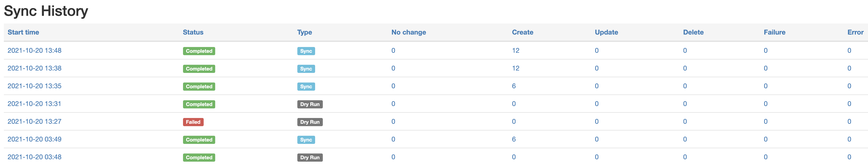
Task: Sort table by Type column
Action: [304, 32]
